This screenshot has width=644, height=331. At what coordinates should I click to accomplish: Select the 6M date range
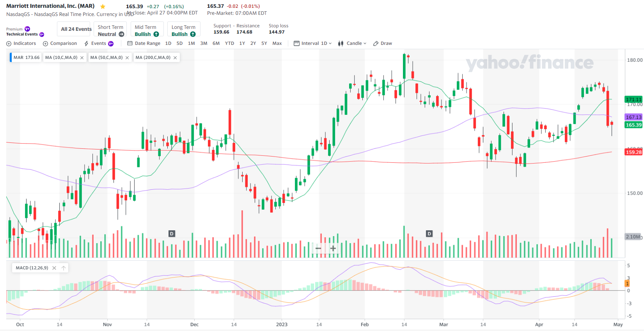click(x=216, y=43)
